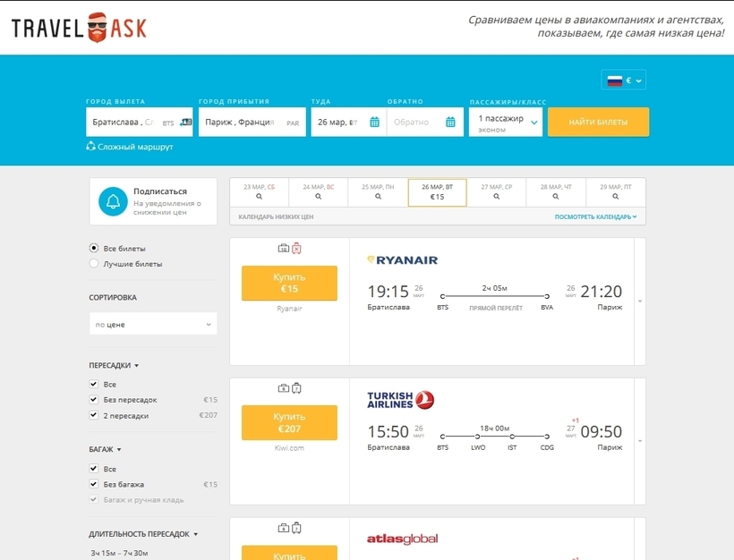Expand the passengers and class selector
734x560 pixels.
coord(506,122)
